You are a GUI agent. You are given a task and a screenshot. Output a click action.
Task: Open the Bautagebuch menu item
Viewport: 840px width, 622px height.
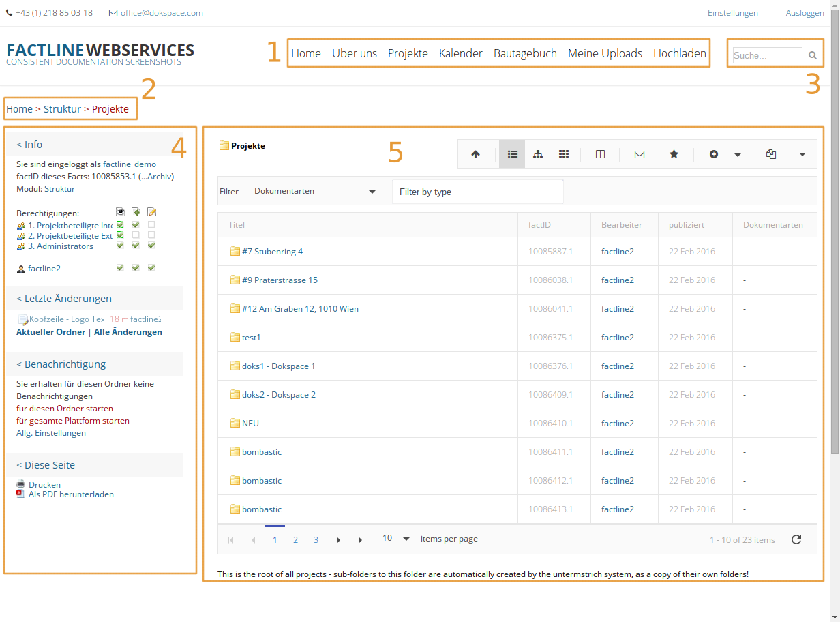point(525,53)
